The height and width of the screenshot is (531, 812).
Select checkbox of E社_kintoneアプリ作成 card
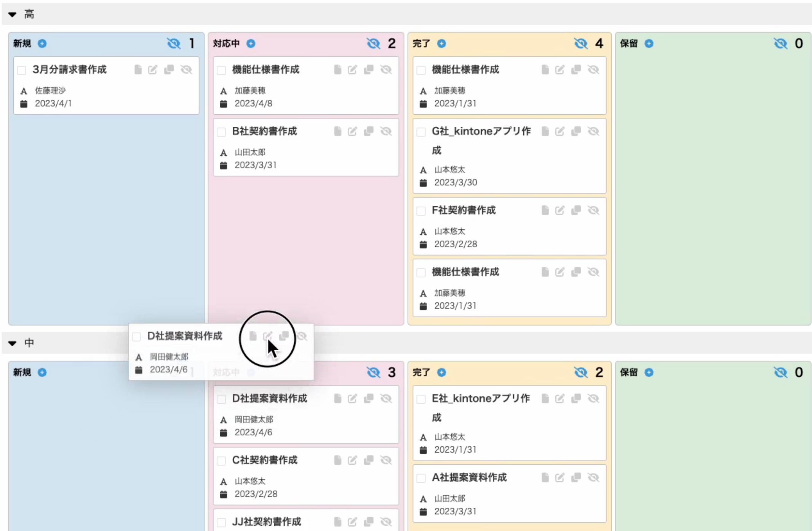click(x=421, y=399)
